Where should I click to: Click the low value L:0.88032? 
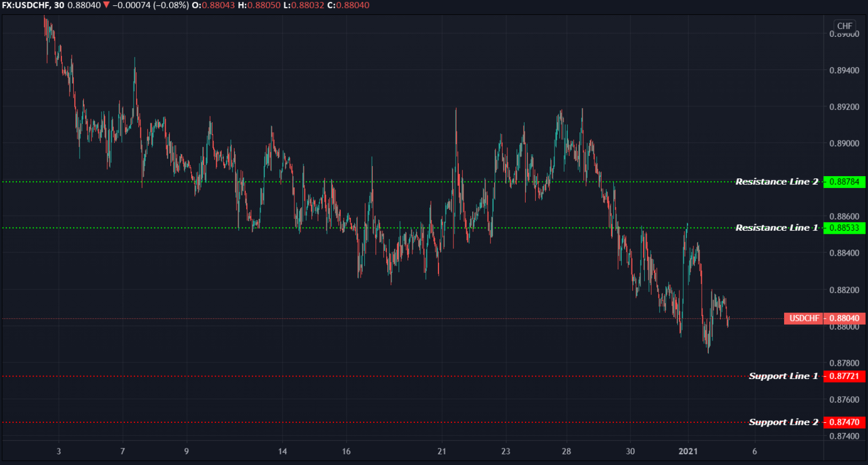click(x=303, y=5)
